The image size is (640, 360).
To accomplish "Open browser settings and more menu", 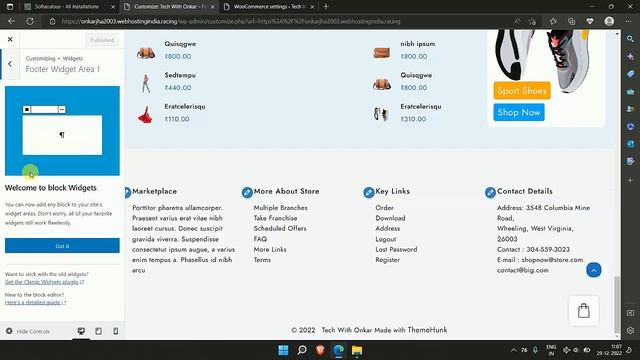I will click(628, 21).
